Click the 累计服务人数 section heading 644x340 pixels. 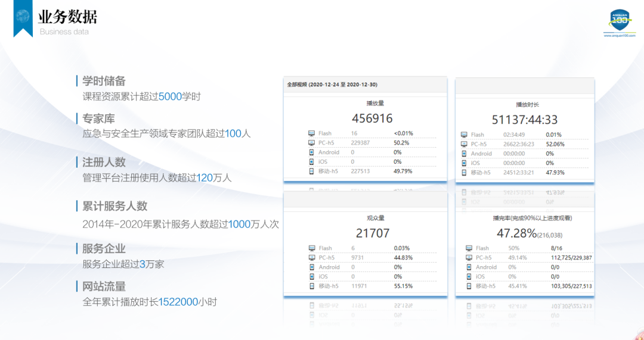[x=114, y=206]
